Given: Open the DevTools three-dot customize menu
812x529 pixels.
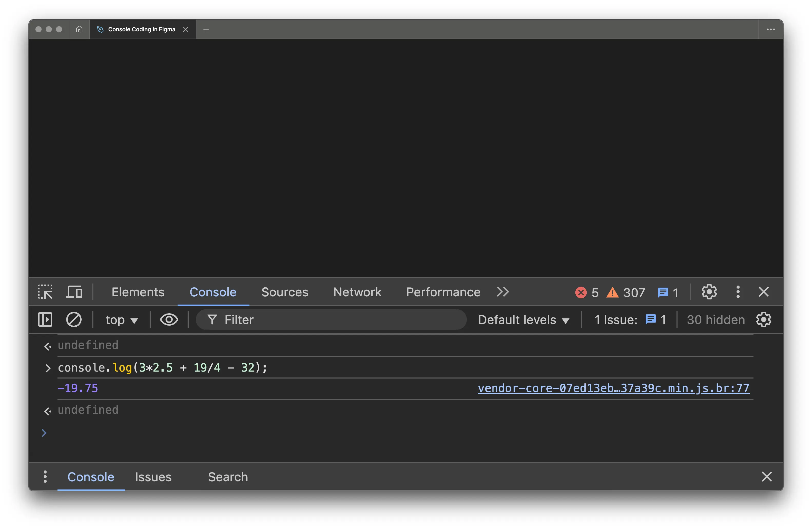Looking at the screenshot, I should coord(738,292).
